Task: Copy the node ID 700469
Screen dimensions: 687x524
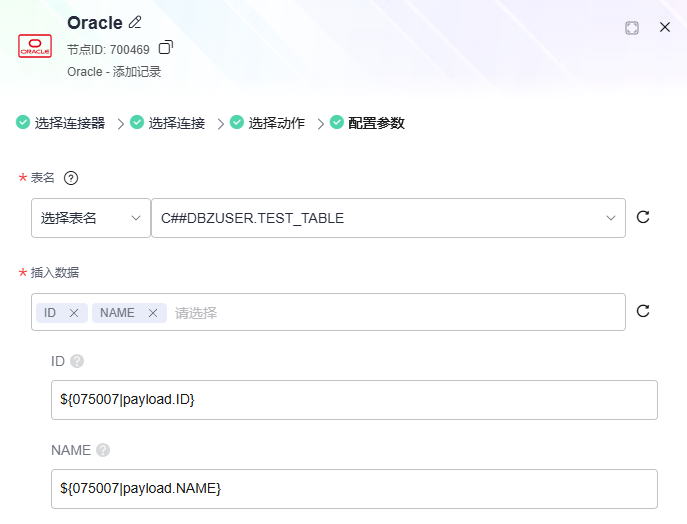Action: click(x=166, y=47)
